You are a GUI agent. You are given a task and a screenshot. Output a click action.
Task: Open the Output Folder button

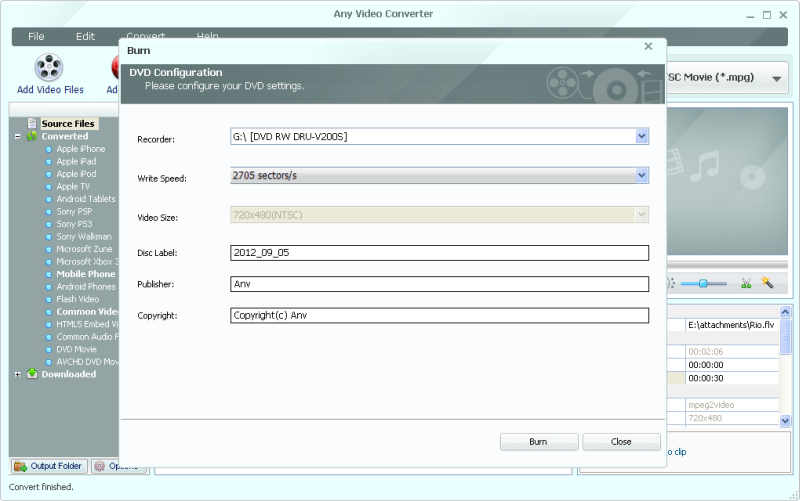click(x=49, y=466)
